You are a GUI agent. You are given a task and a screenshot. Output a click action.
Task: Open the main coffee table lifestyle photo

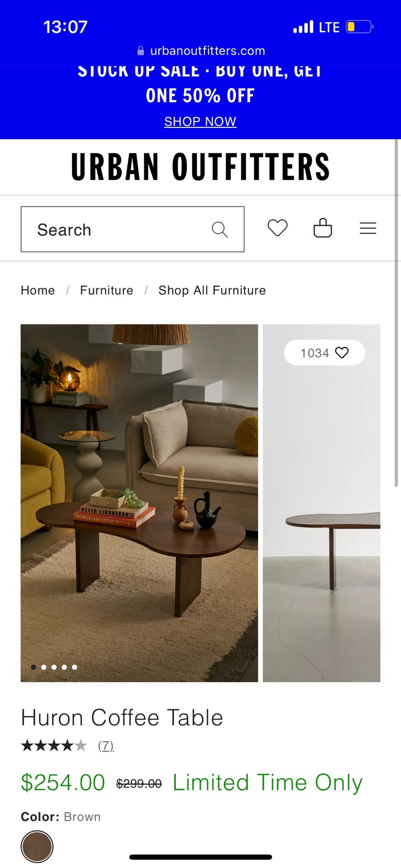[x=139, y=503]
